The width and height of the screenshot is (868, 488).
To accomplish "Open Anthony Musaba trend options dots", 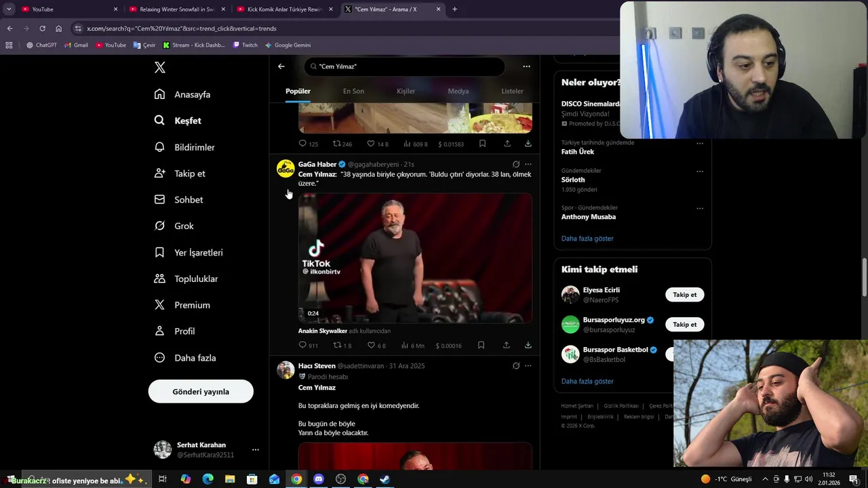I will point(700,208).
